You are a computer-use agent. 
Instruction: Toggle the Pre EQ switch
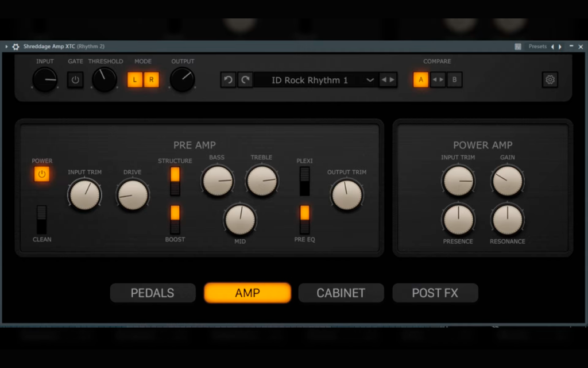pyautogui.click(x=304, y=220)
